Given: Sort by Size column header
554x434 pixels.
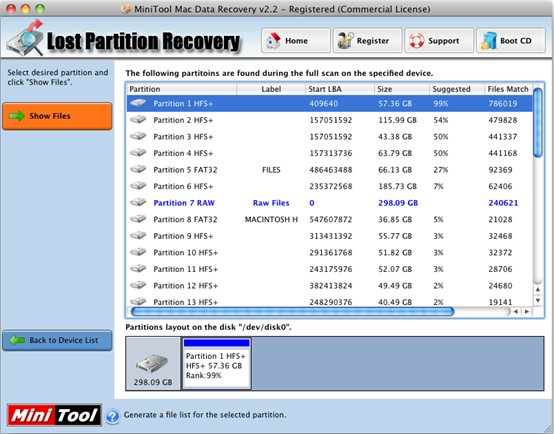Looking at the screenshot, I should click(402, 89).
